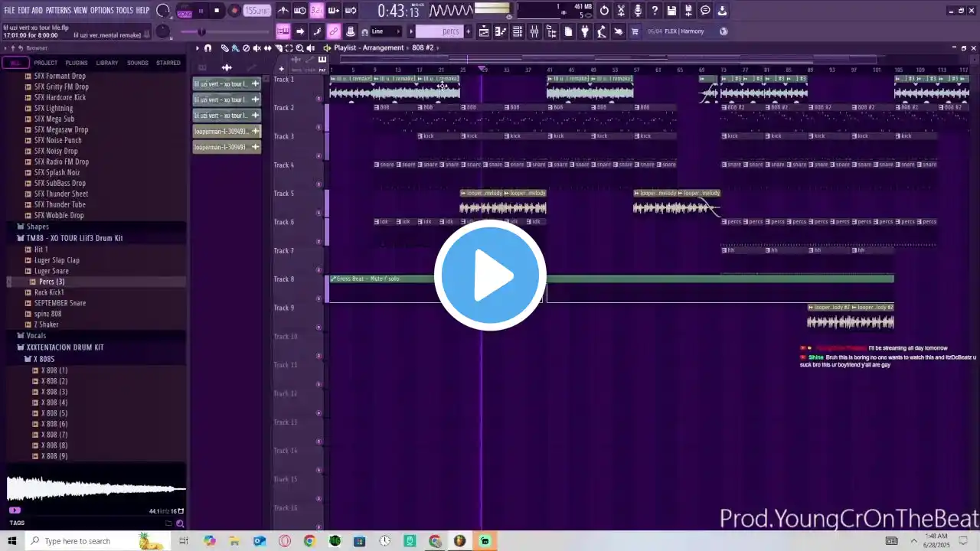980x551 pixels.
Task: Switch to the PLUGINS browser tab
Action: 77,63
